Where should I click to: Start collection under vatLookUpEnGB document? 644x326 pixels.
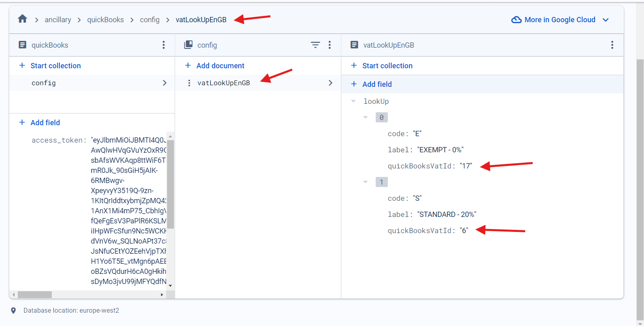click(x=388, y=65)
